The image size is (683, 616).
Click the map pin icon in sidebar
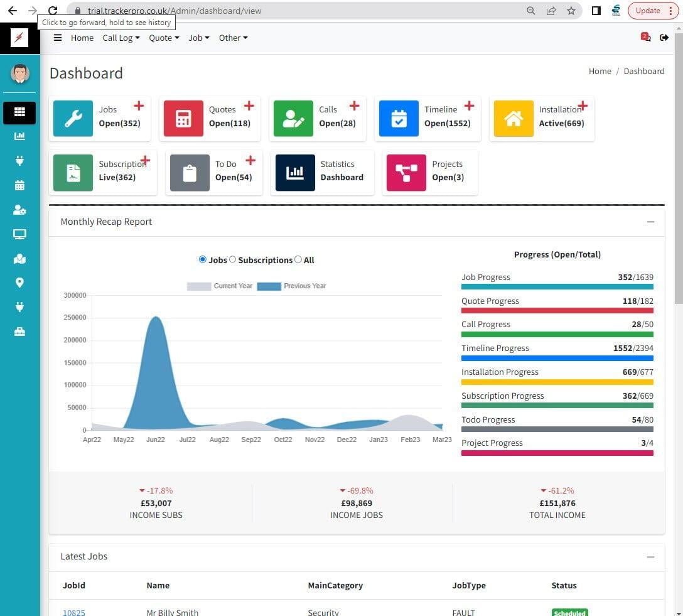pyautogui.click(x=19, y=283)
